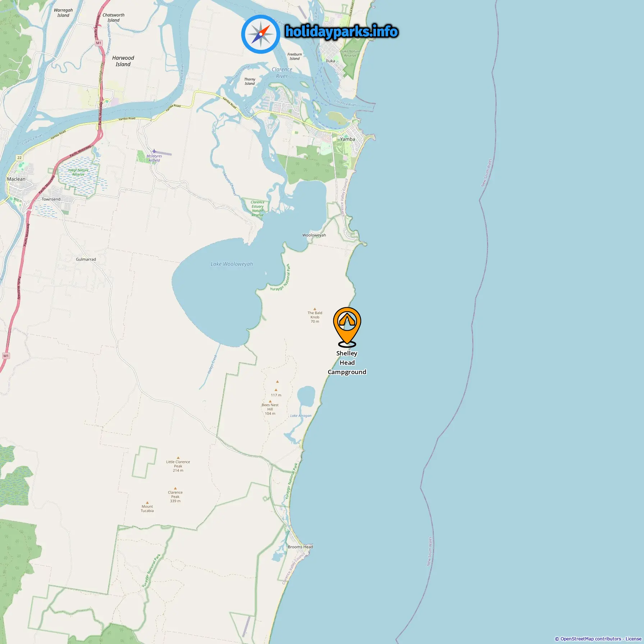
Task: Click the Iluka town label
Action: pos(330,61)
